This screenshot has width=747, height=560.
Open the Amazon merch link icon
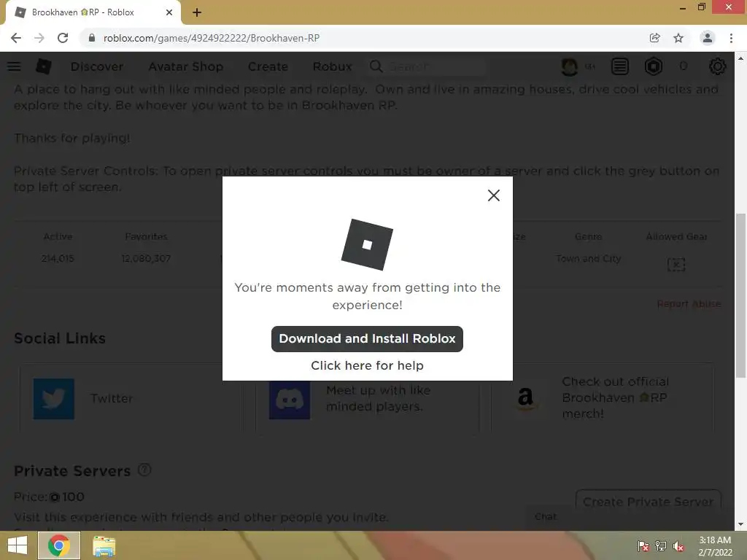click(x=525, y=399)
